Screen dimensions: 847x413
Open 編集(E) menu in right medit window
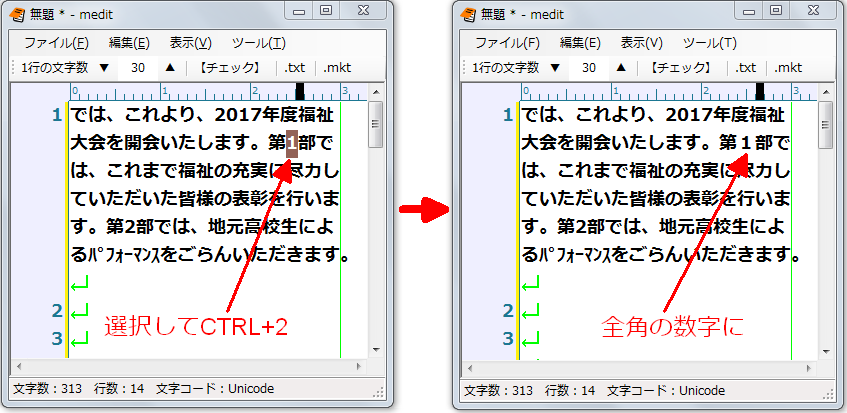[580, 43]
